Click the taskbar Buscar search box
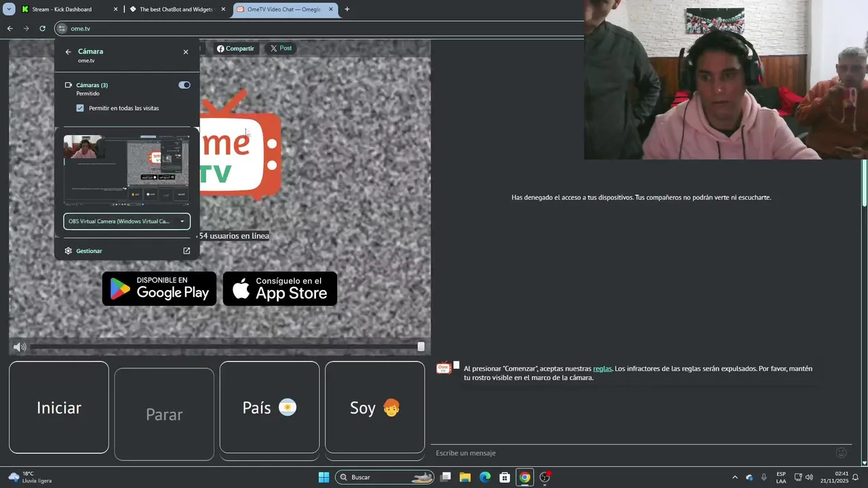This screenshot has height=488, width=868. (x=384, y=477)
